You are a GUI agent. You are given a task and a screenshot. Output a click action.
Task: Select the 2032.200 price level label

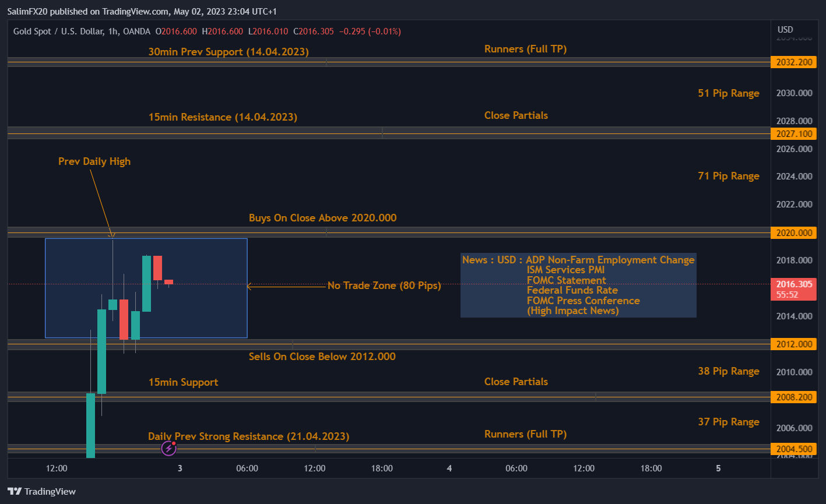pos(793,62)
